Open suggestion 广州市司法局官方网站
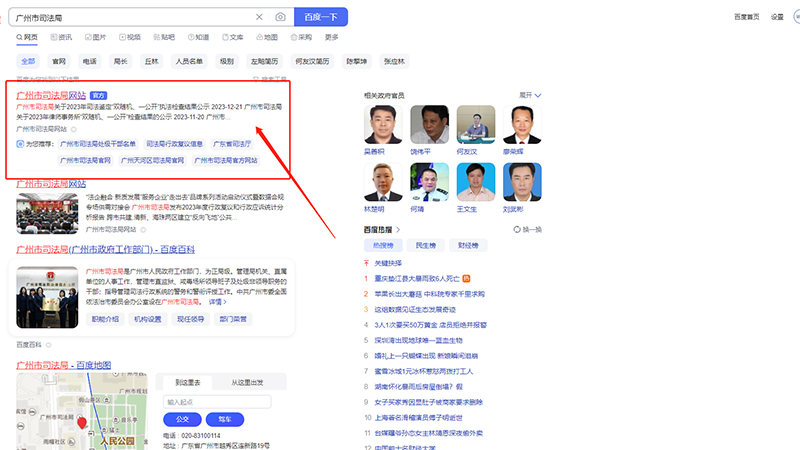Viewport: 800px width, 450px height. click(x=226, y=160)
